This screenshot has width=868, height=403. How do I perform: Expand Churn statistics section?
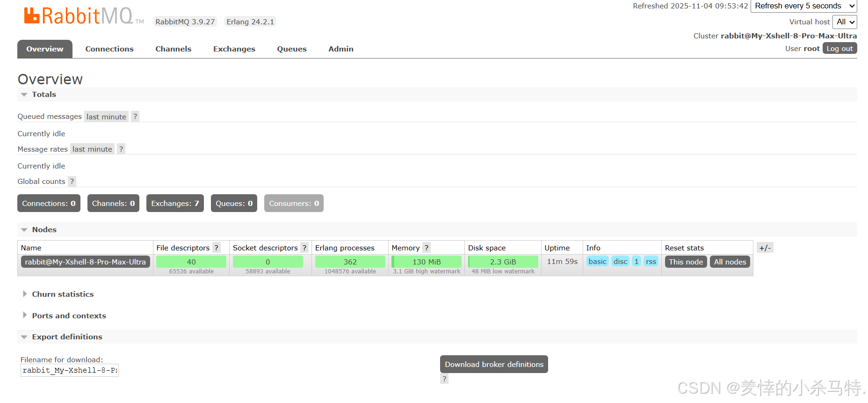(x=63, y=294)
